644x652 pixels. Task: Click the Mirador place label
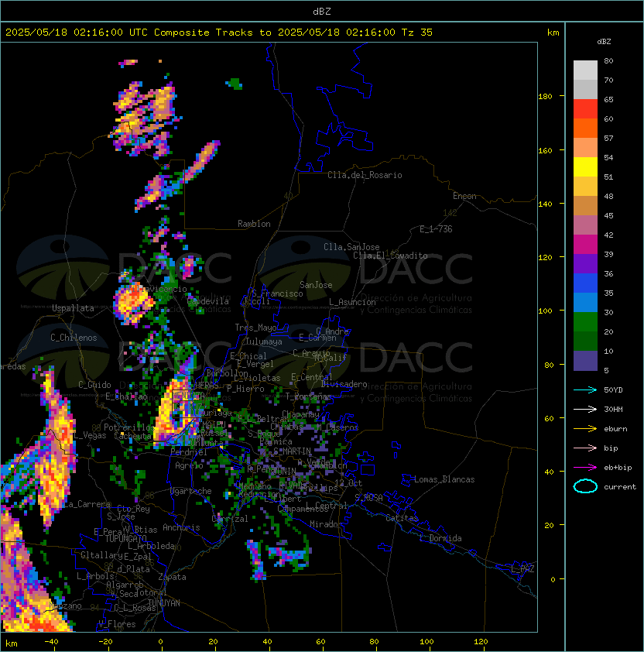327,524
